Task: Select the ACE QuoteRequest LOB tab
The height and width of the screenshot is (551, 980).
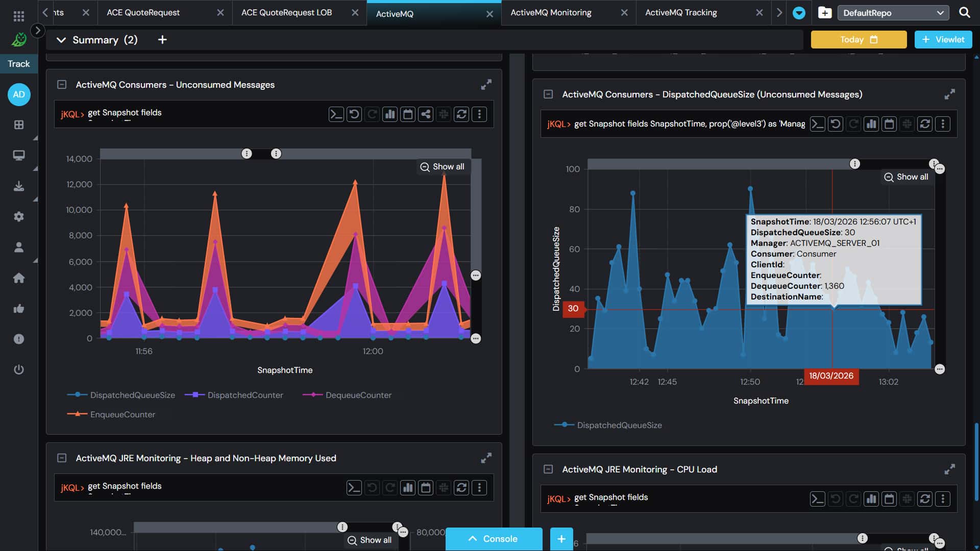Action: point(286,12)
